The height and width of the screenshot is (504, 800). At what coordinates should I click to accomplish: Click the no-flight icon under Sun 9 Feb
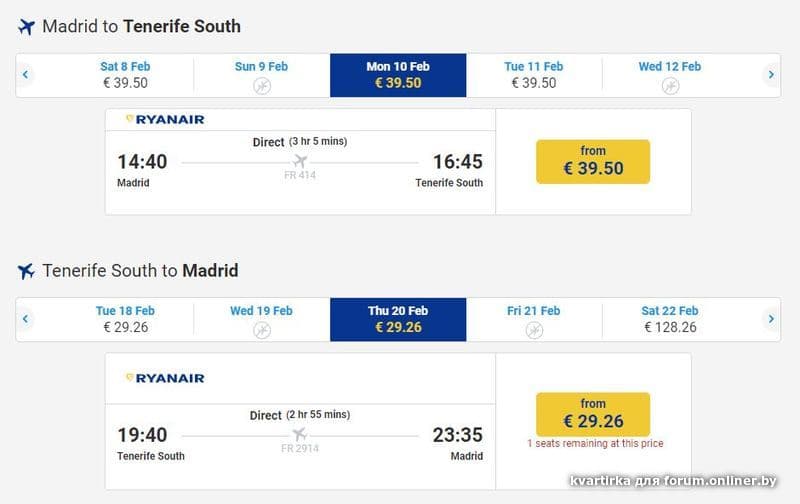(261, 86)
